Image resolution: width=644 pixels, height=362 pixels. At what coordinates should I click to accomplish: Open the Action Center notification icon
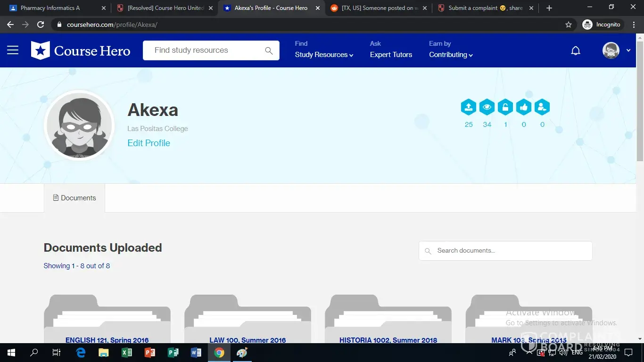628,353
